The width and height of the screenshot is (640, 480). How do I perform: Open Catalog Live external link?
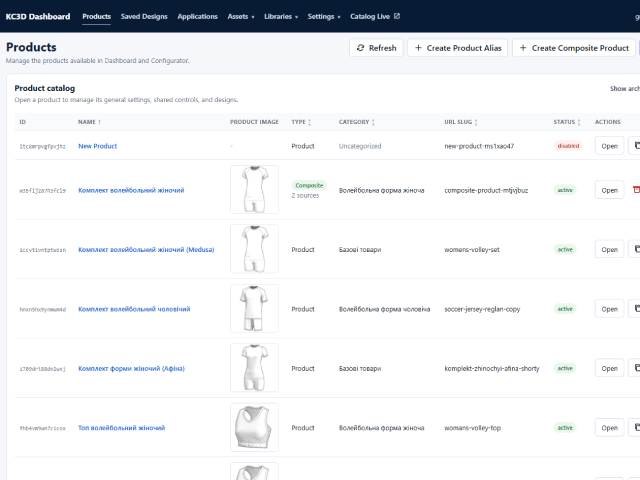(x=375, y=17)
